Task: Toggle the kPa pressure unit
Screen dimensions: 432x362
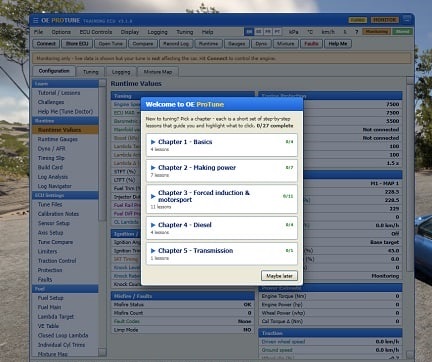Action: click(294, 32)
